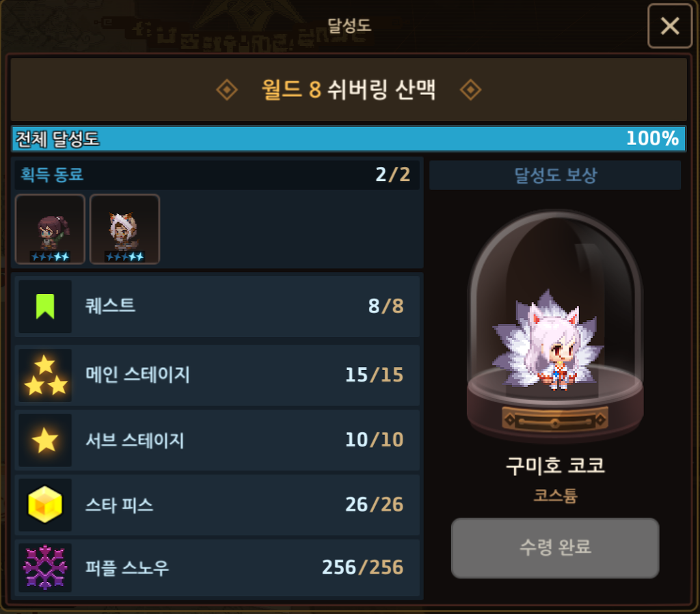This screenshot has height=614, width=700.
Task: Close the 달성도 window with X
Action: click(x=670, y=26)
